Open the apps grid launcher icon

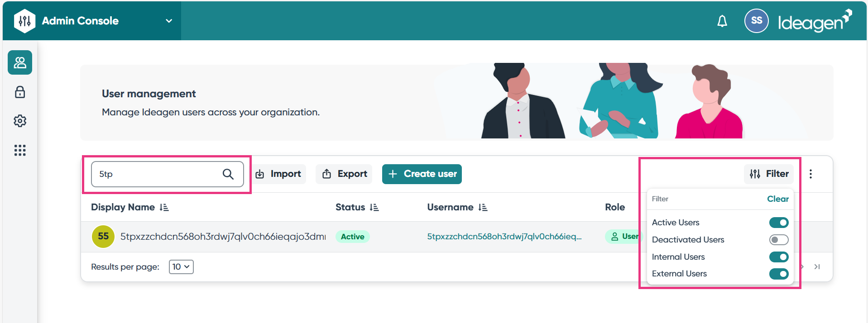click(20, 150)
